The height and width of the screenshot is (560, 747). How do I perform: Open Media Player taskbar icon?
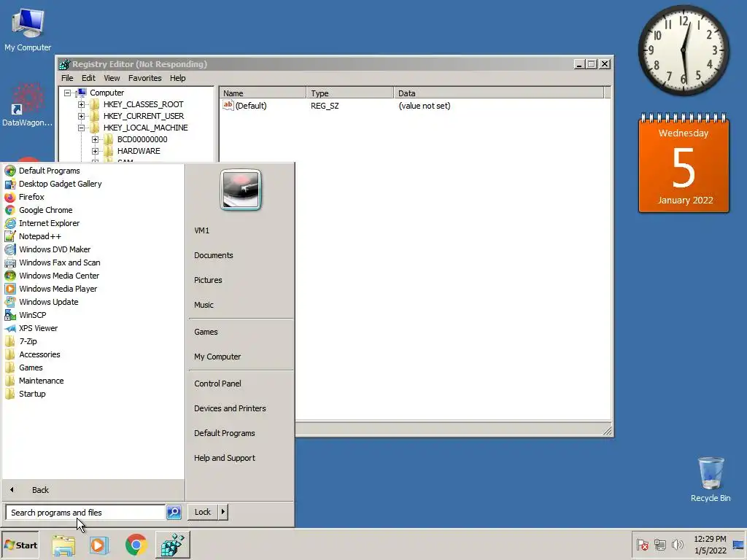point(99,545)
